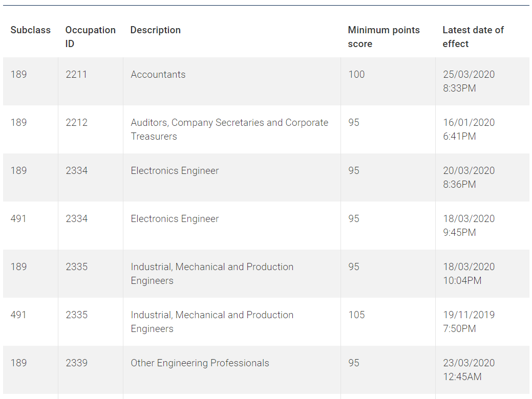This screenshot has width=532, height=399.
Task: Click date 25/03/2020 8:33PM
Action: (469, 81)
